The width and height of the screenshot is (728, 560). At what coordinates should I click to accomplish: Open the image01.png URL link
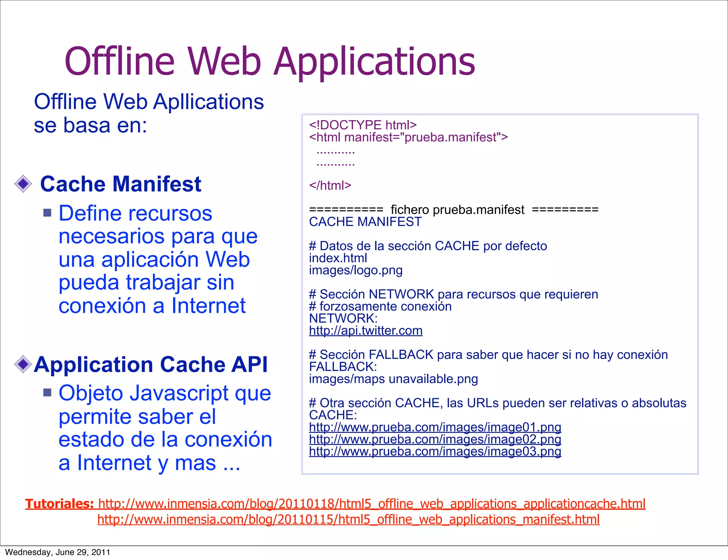(x=435, y=427)
